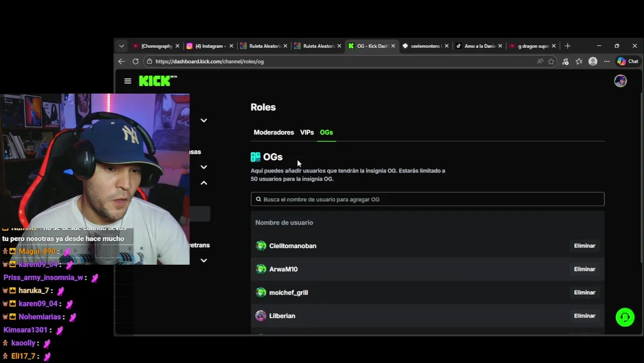Go back in the browser
Screen dimensions: 644x363
click(121, 61)
